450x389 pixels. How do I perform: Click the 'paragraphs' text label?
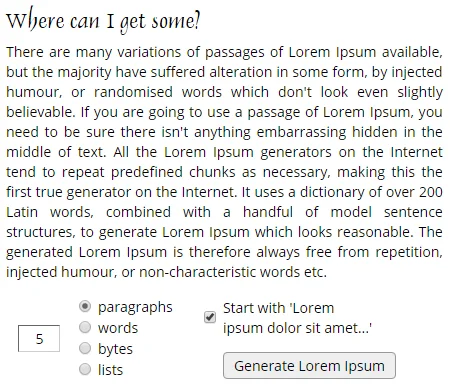click(x=135, y=307)
